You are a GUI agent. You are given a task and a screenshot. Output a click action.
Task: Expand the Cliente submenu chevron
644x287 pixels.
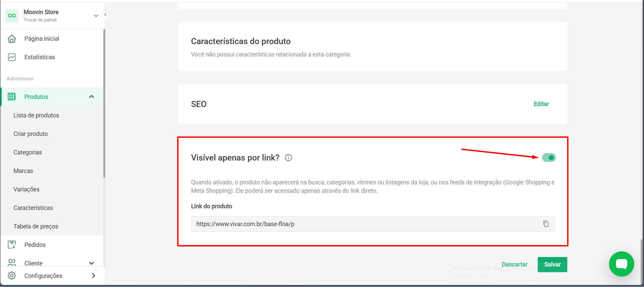click(92, 263)
